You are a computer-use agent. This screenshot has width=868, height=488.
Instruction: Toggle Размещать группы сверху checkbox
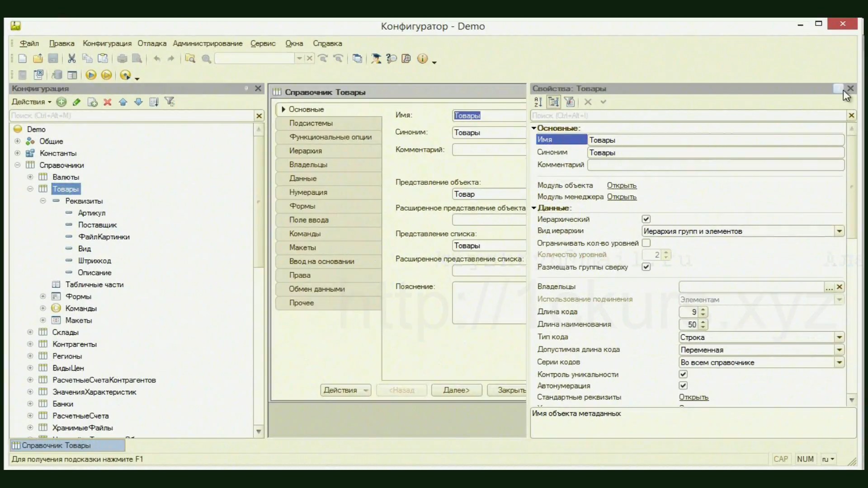(x=646, y=267)
